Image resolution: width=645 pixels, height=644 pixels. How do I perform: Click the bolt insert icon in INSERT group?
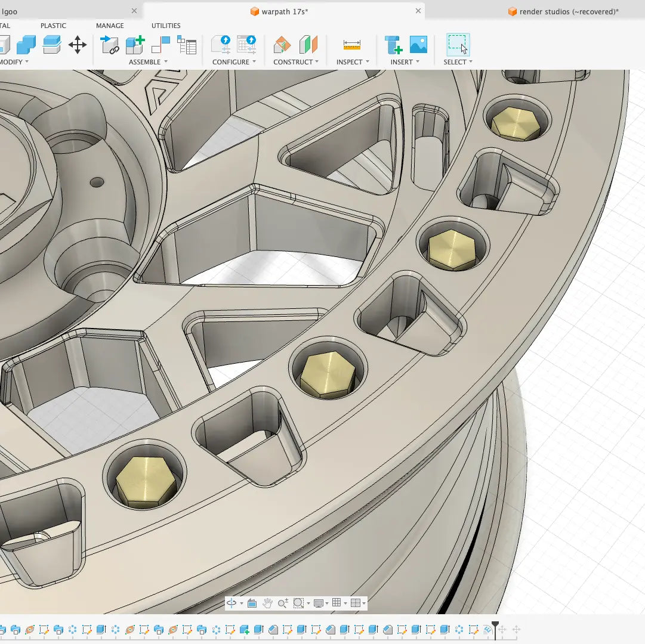pos(393,45)
